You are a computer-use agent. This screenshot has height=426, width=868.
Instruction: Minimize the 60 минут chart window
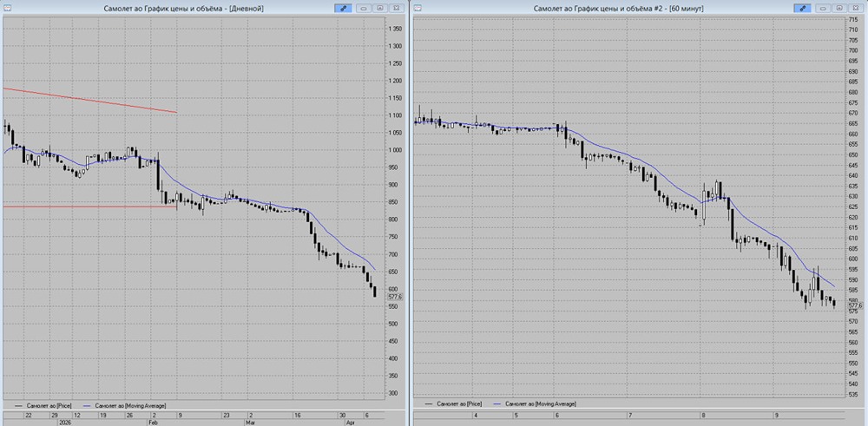pos(824,9)
